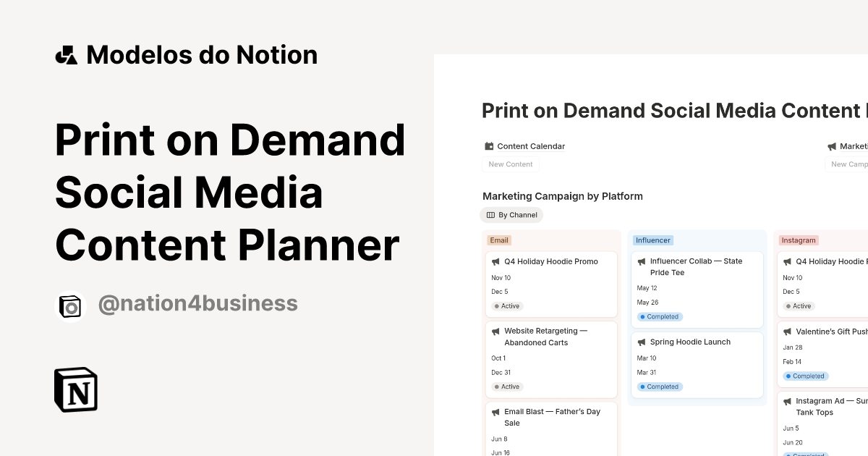The image size is (868, 456).
Task: Click megaphone icon on Spring Hoodie Launch card
Action: 642,342
